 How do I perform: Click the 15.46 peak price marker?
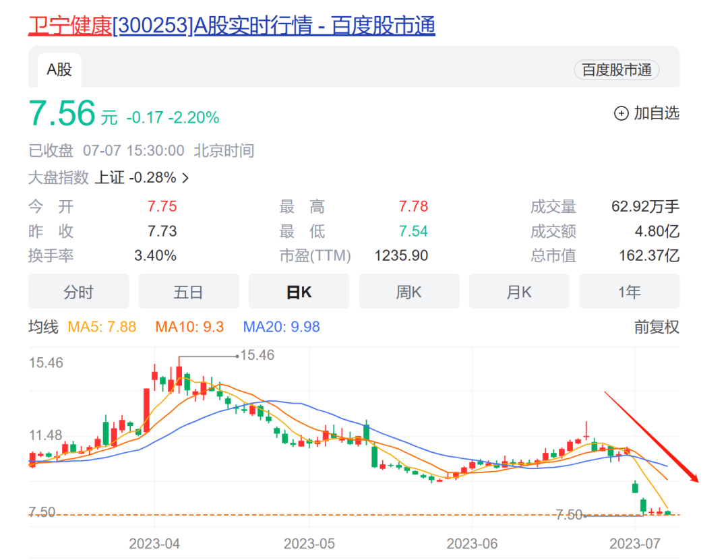click(x=257, y=355)
